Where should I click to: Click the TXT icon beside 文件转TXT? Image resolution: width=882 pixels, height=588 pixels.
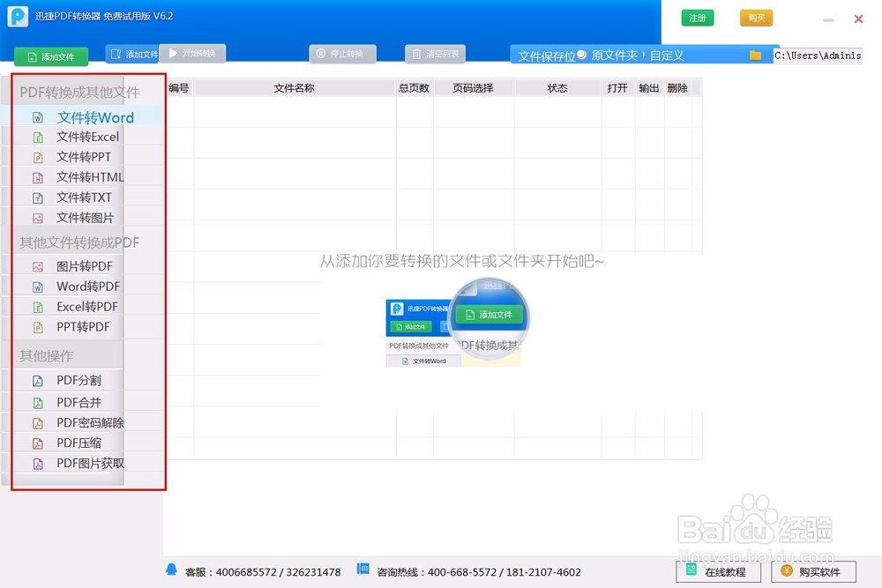[38, 197]
